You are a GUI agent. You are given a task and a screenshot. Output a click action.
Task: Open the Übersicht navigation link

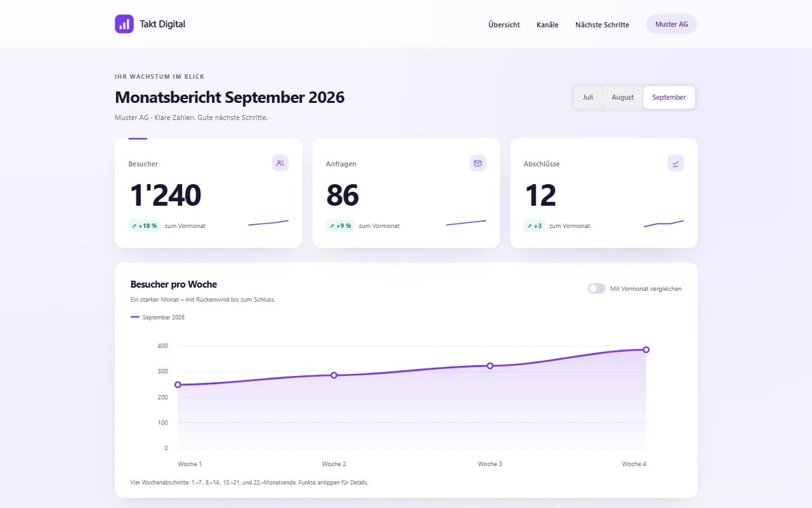[x=504, y=25]
